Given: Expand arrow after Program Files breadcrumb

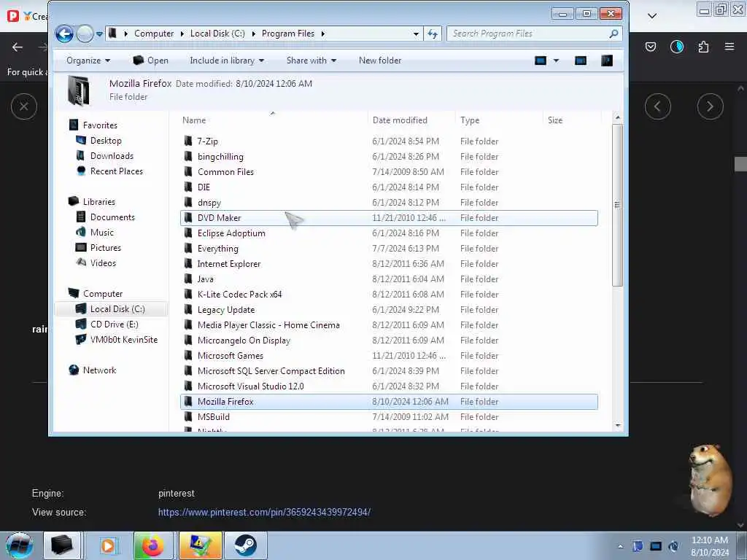Looking at the screenshot, I should click(x=323, y=34).
